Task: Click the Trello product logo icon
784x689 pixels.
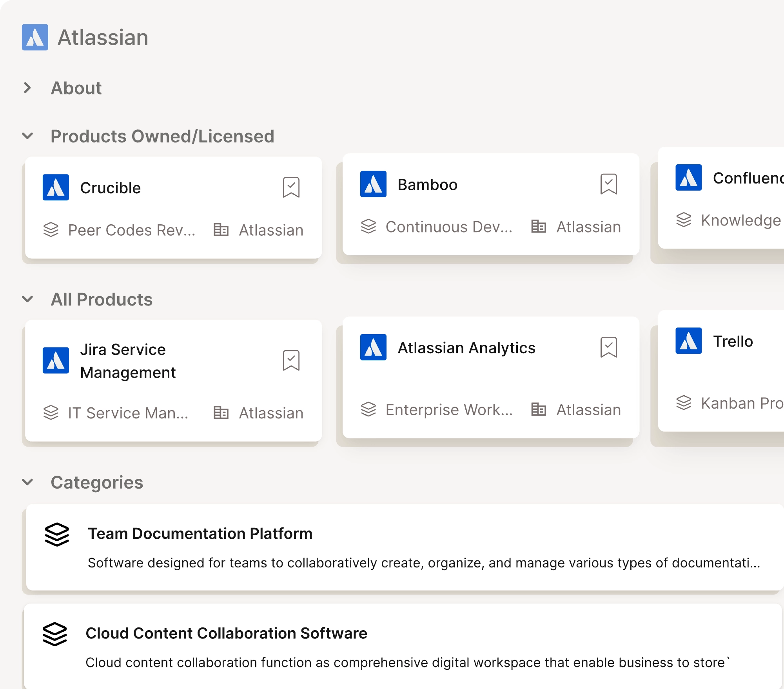Action: click(x=688, y=342)
